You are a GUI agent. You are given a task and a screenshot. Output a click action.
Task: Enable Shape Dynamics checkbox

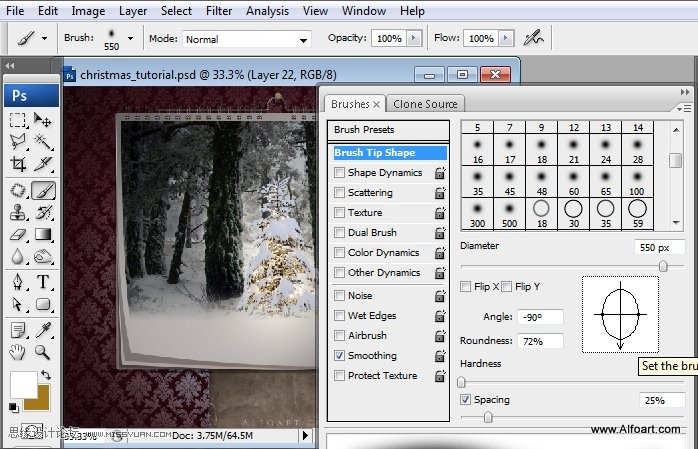pos(339,172)
